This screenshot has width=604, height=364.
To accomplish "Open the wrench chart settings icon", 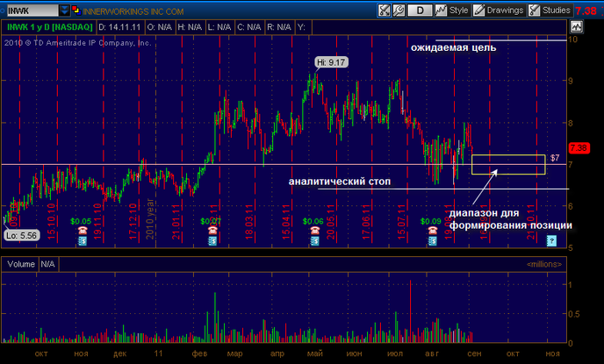I will tap(399, 11).
